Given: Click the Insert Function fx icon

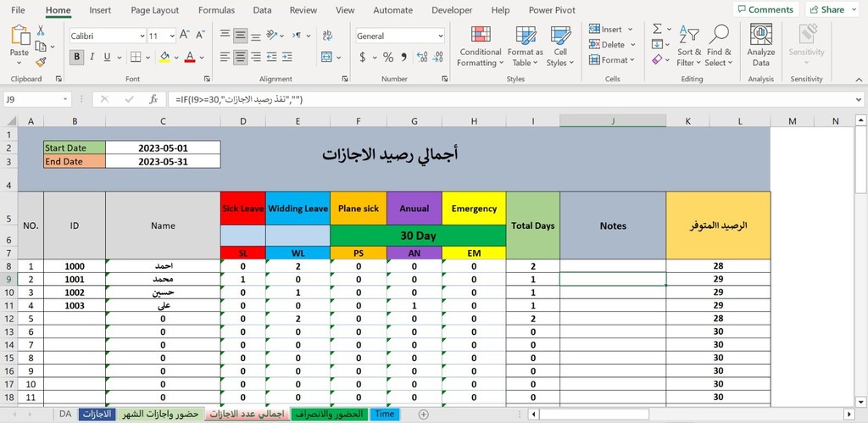Looking at the screenshot, I should click(x=153, y=99).
